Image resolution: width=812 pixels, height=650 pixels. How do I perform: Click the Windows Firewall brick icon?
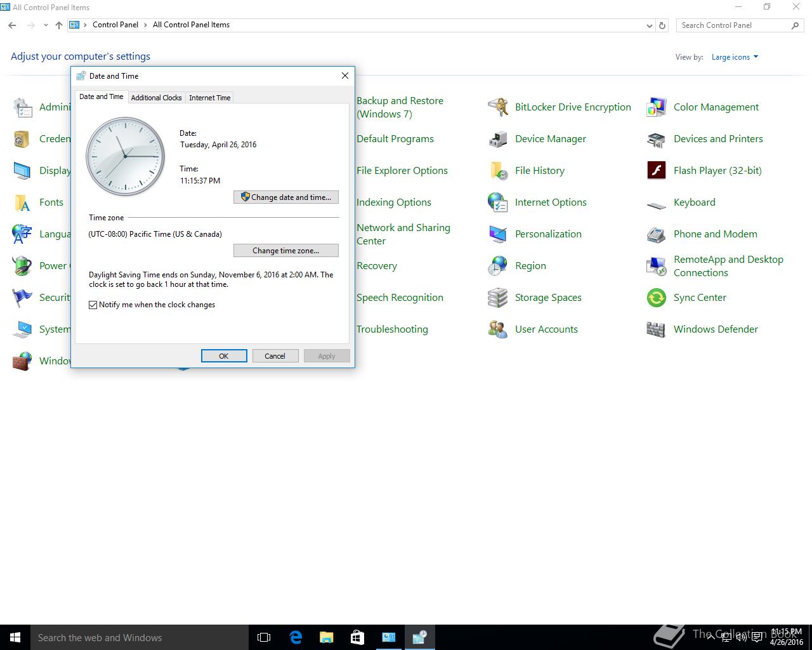pos(22,361)
